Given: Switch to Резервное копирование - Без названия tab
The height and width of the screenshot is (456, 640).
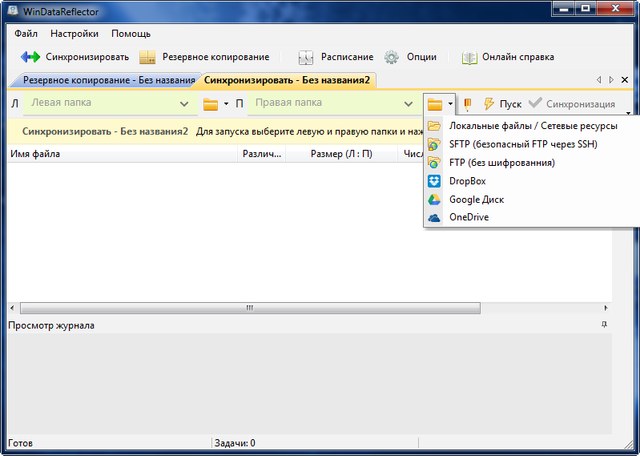Looking at the screenshot, I should [x=107, y=79].
